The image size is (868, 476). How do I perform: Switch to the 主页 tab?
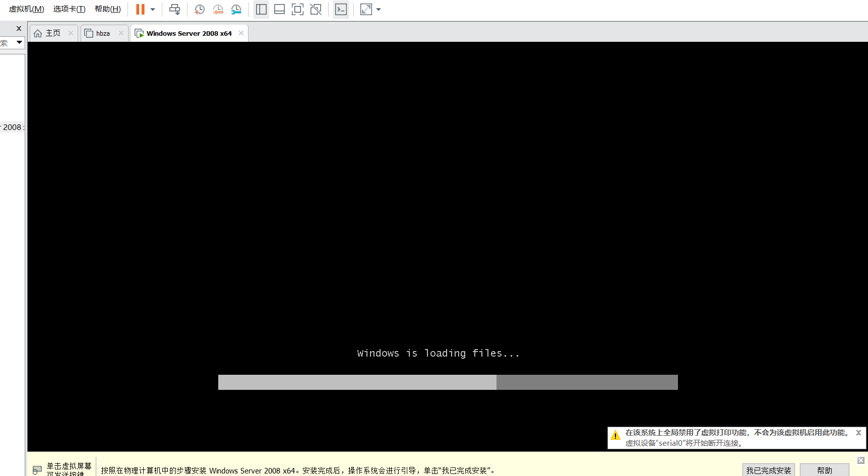pyautogui.click(x=53, y=33)
